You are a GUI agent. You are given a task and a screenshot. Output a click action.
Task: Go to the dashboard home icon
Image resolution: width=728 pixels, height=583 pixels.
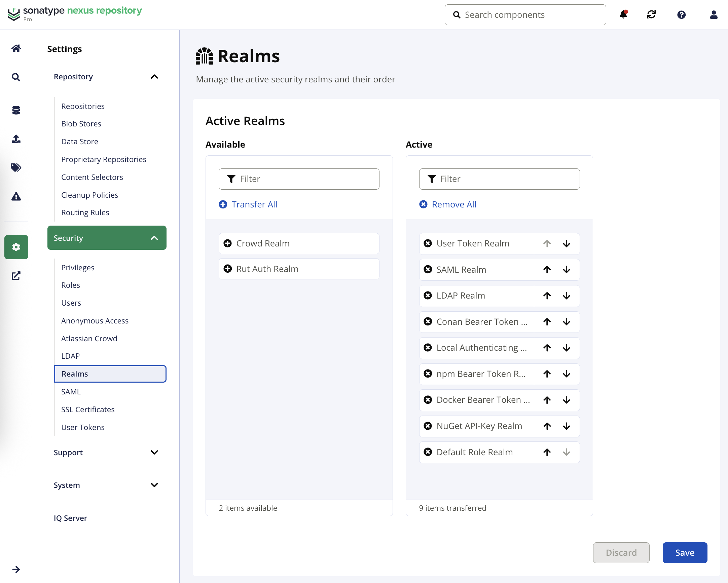(16, 48)
